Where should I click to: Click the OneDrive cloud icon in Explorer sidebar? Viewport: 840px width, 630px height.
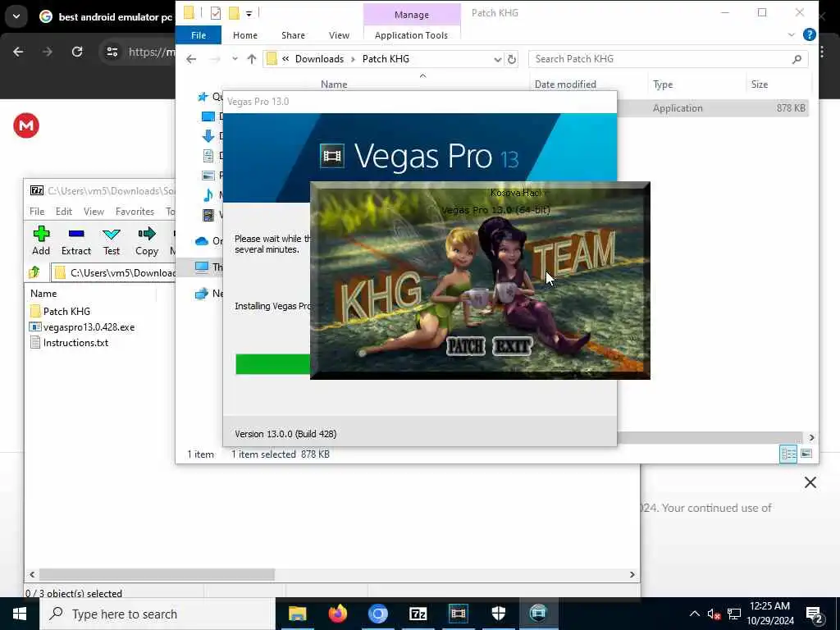click(x=202, y=241)
